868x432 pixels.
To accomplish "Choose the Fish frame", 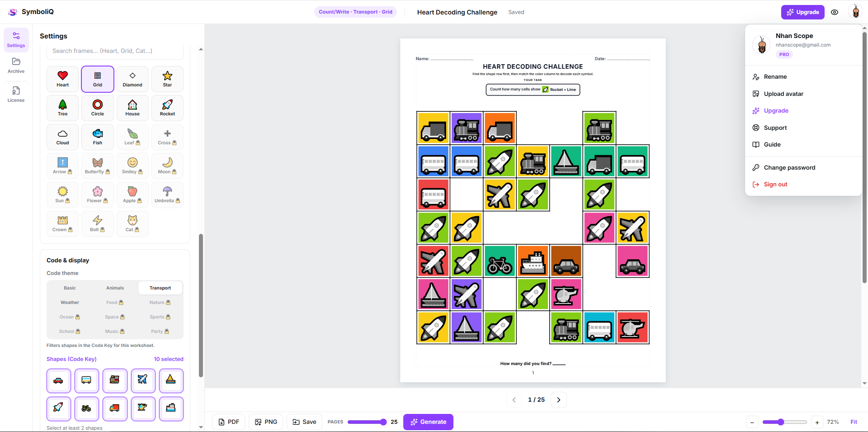I will 98,137.
